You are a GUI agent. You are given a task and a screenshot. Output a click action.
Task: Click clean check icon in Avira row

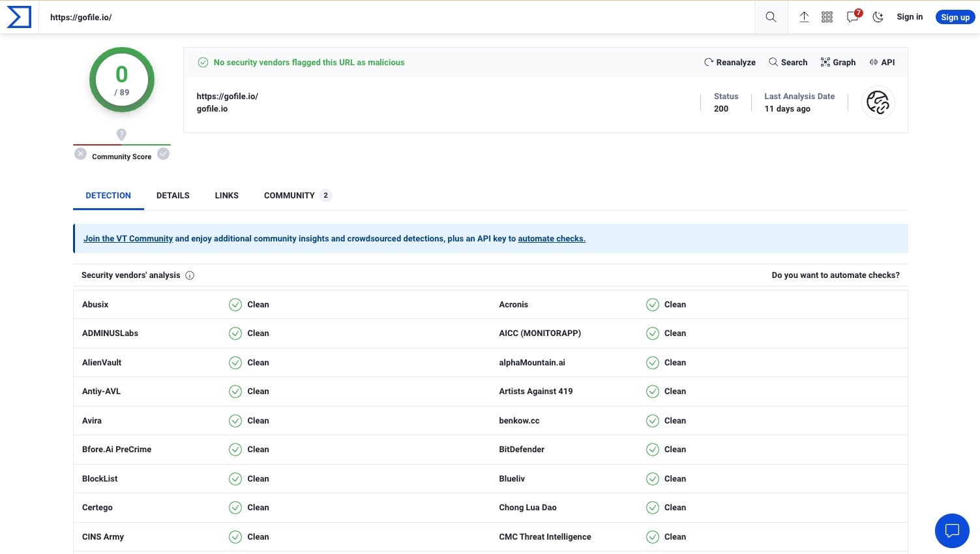click(x=235, y=421)
